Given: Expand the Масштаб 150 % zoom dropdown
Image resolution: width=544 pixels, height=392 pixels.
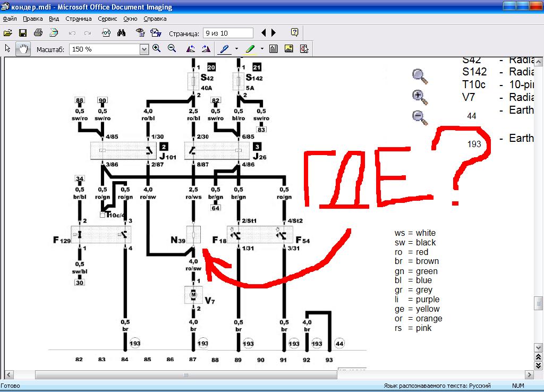Looking at the screenshot, I should coord(144,49).
